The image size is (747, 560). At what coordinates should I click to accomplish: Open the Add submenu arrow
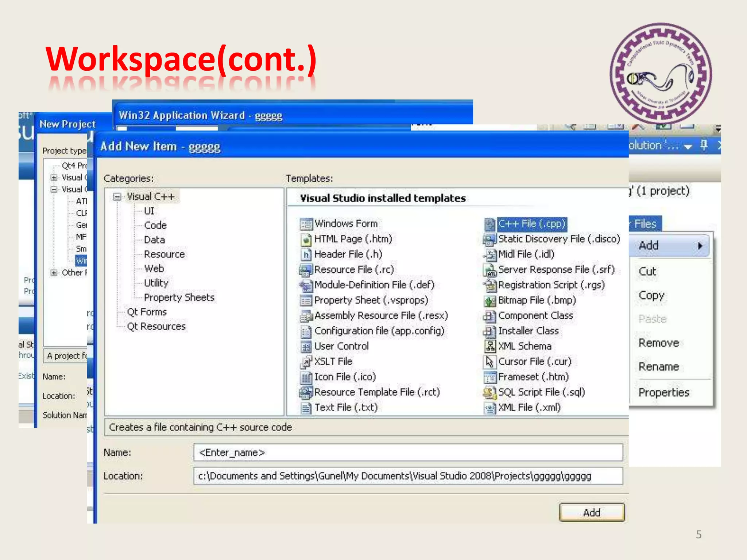700,246
